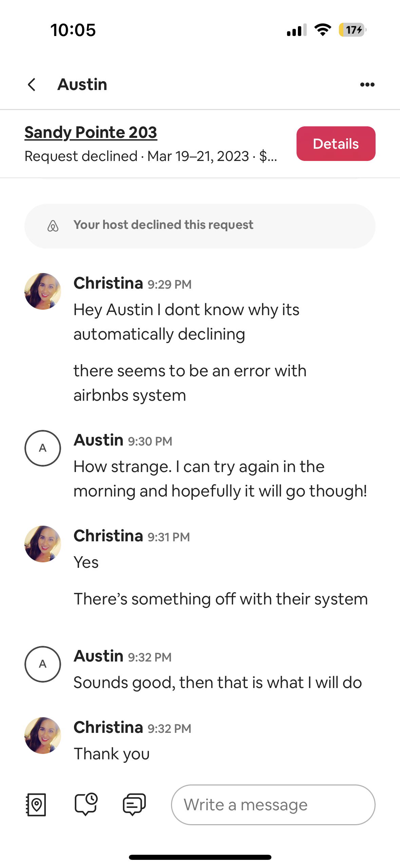Expand the declined request banner

200,225
